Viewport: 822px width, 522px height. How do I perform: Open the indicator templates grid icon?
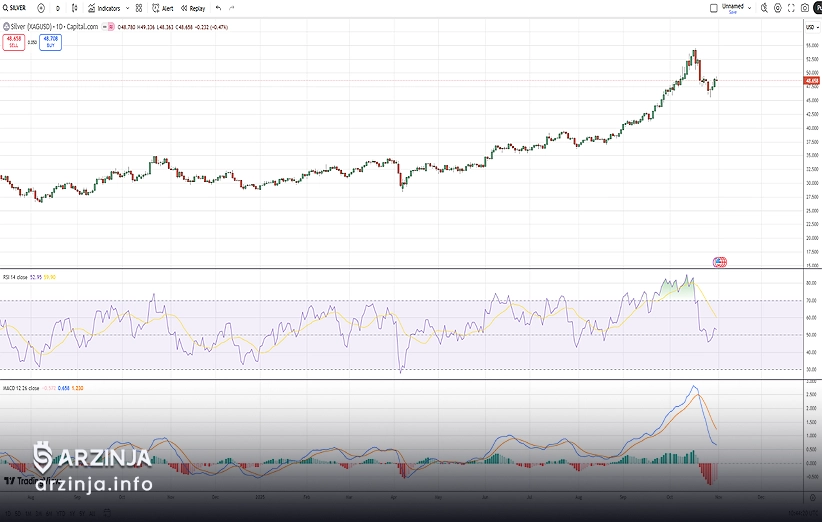click(139, 7)
